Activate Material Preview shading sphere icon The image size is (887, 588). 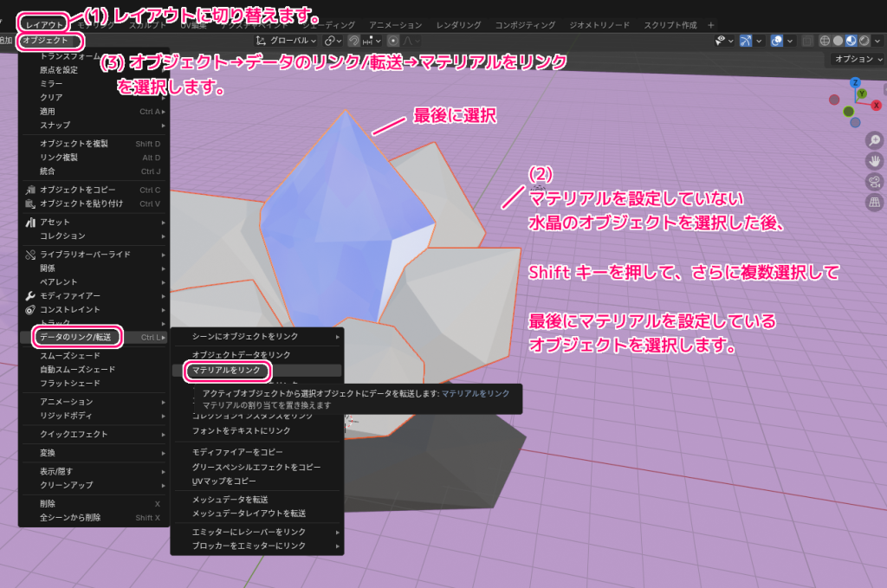click(x=851, y=41)
